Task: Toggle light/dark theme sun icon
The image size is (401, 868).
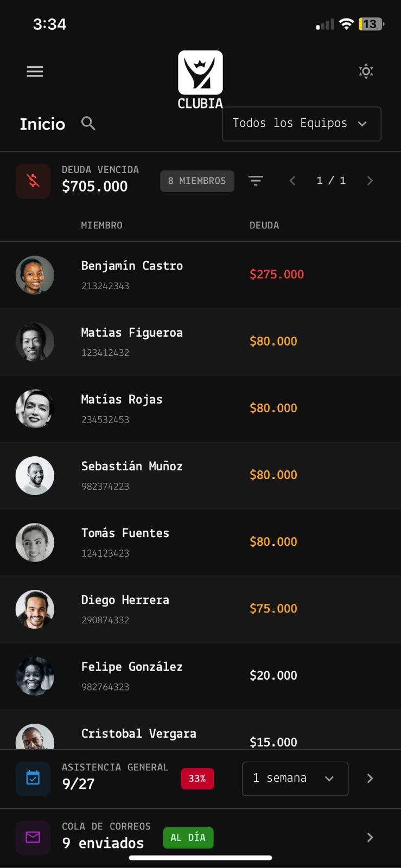Action: coord(366,71)
